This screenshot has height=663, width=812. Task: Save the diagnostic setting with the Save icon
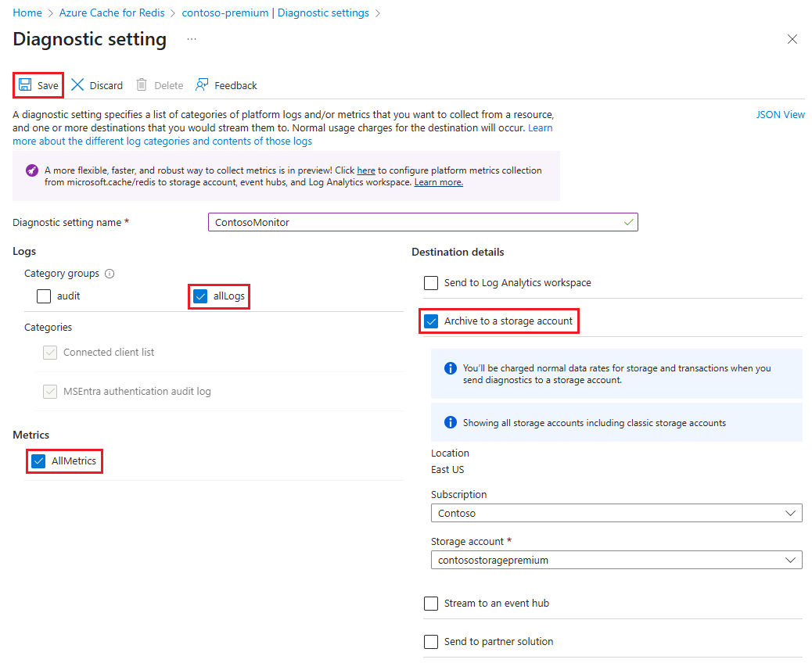[x=25, y=84]
